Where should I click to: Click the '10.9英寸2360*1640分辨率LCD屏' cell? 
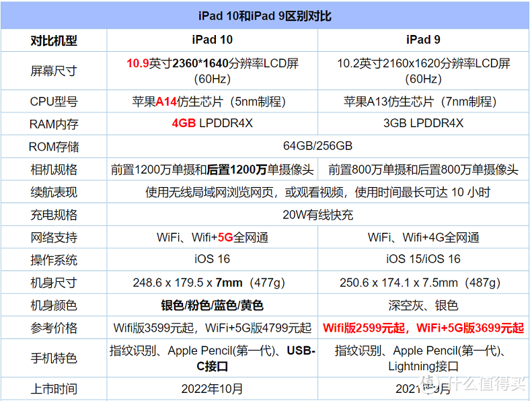point(212,71)
